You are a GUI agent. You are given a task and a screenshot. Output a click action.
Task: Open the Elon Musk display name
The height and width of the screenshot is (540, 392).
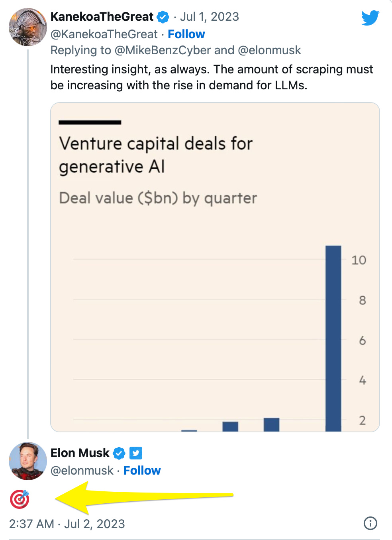click(x=80, y=453)
